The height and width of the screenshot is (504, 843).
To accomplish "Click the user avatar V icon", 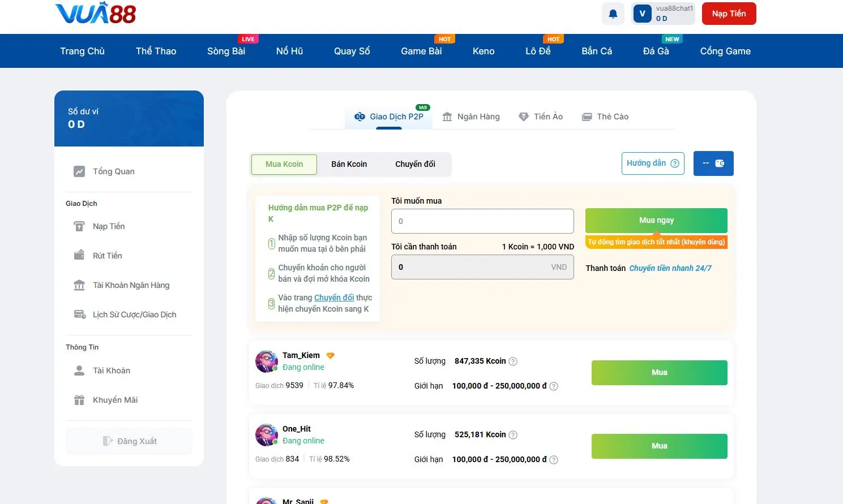I will click(x=642, y=14).
